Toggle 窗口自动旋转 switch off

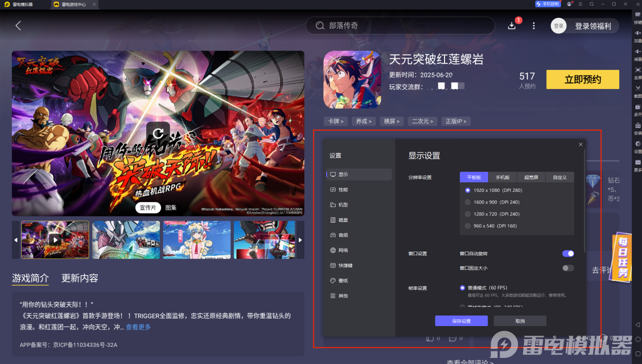coord(568,253)
